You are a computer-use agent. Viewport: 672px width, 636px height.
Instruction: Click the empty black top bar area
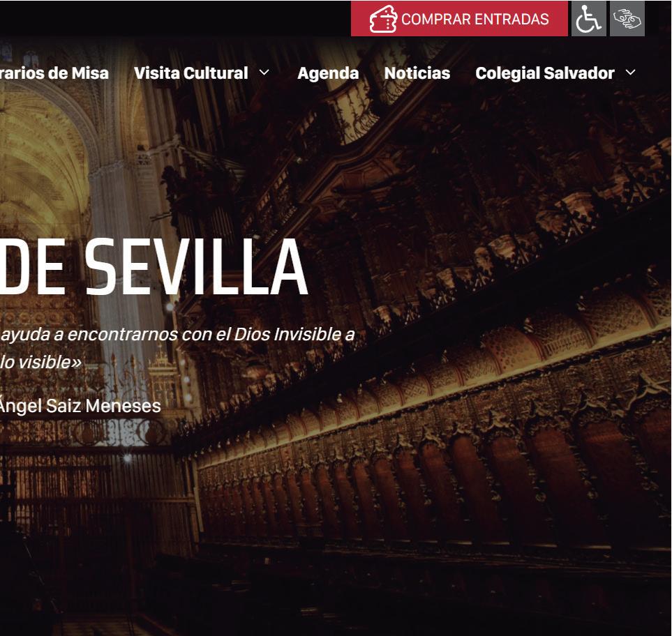pos(172,18)
